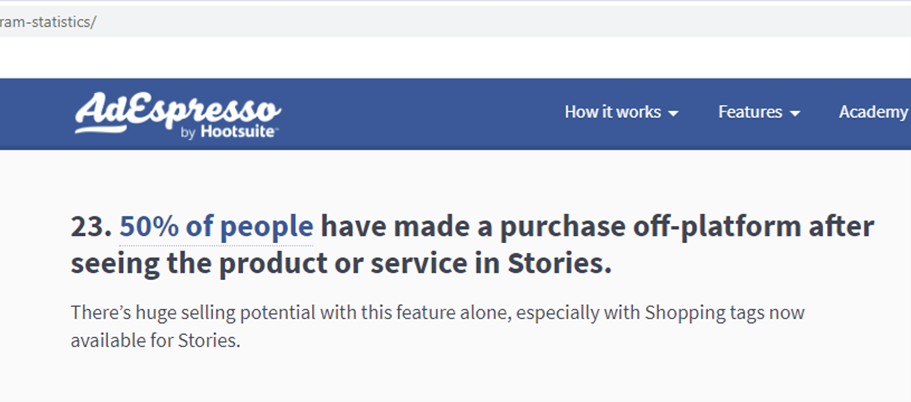The image size is (911, 402).
Task: Click 'available for Stories.' paragraph ending
Action: [x=156, y=340]
